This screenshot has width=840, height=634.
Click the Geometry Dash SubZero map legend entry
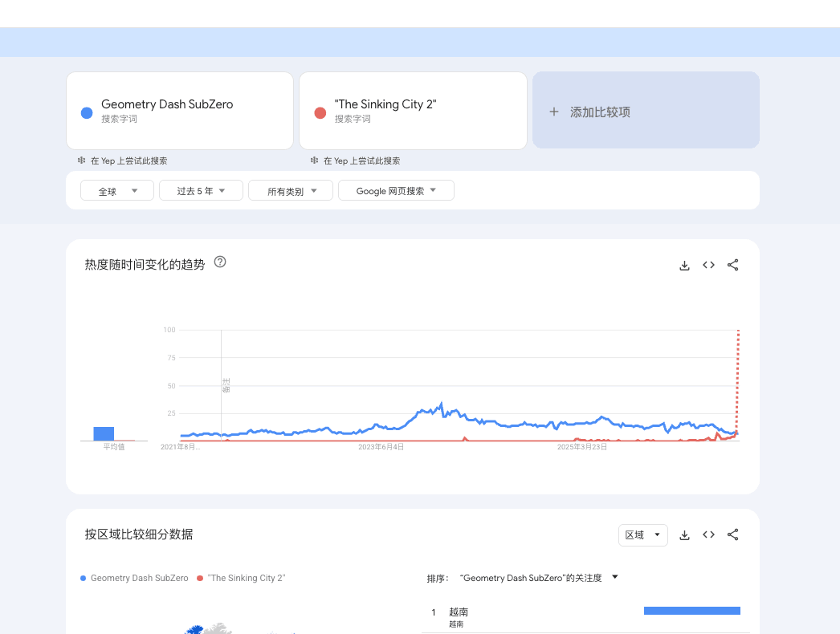point(134,578)
